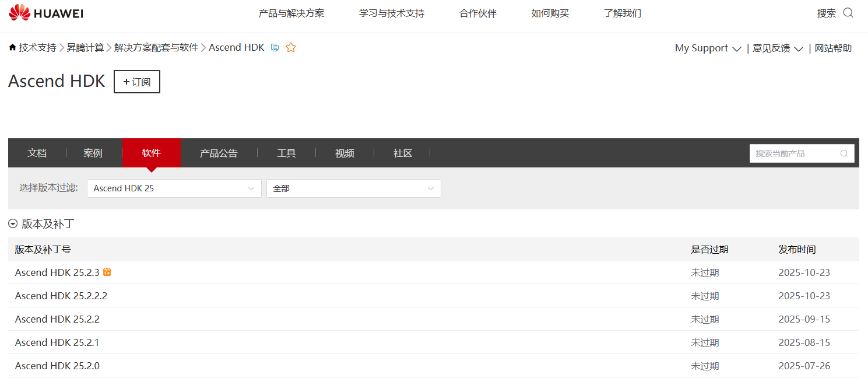The height and width of the screenshot is (392, 868).
Task: Click the 选择版本过滤 label
Action: [48, 188]
